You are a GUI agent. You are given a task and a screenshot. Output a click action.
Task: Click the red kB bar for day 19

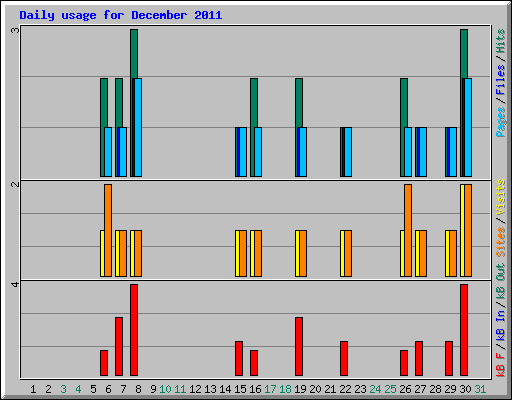tap(299, 346)
